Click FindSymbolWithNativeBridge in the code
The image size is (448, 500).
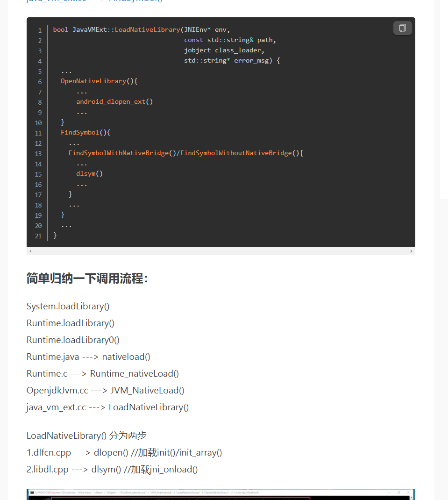[x=118, y=153]
